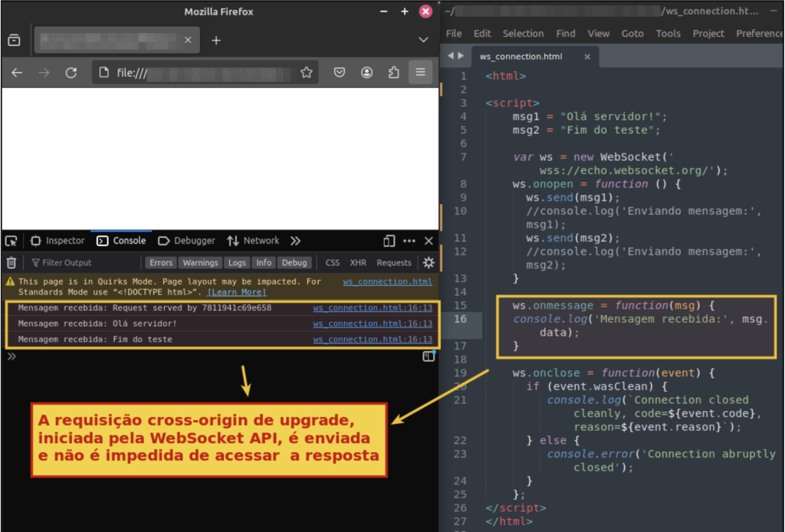Open the DevTools three-dot customize menu
The width and height of the screenshot is (785, 532).
point(409,241)
